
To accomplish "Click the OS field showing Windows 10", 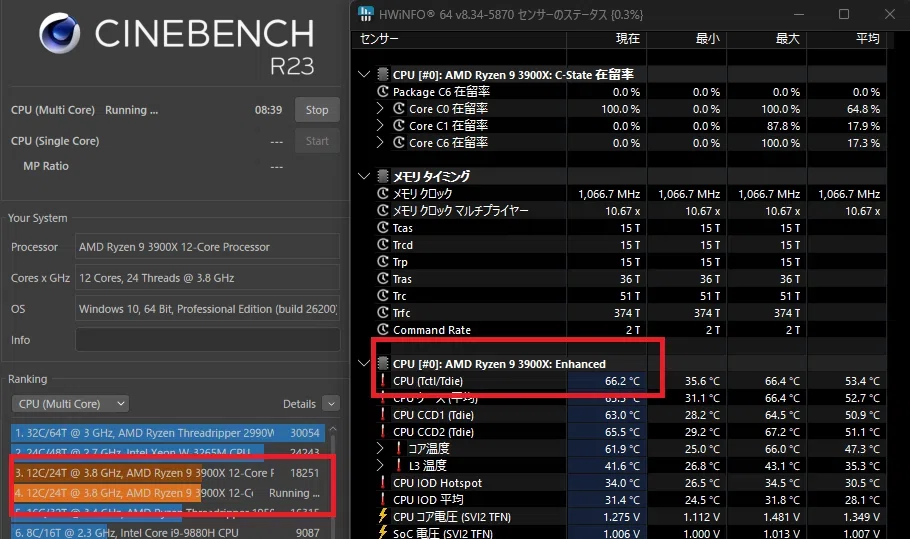I will [x=207, y=309].
